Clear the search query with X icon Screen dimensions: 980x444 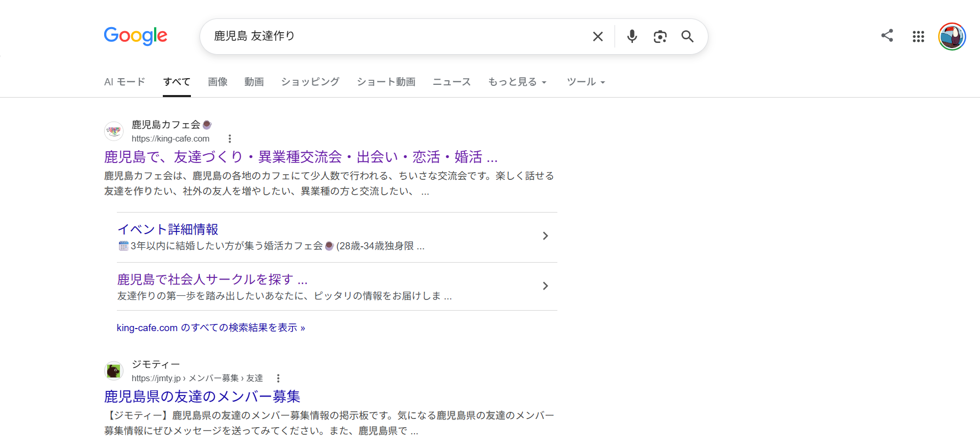coord(598,36)
